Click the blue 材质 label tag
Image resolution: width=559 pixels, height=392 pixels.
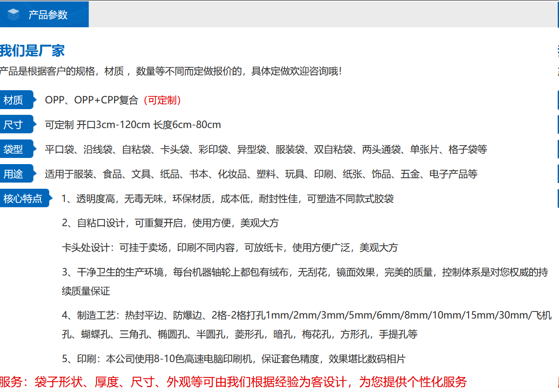coord(14,100)
